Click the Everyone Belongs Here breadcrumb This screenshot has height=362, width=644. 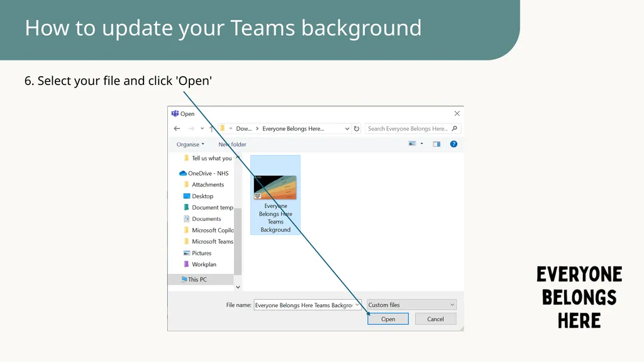coord(293,129)
